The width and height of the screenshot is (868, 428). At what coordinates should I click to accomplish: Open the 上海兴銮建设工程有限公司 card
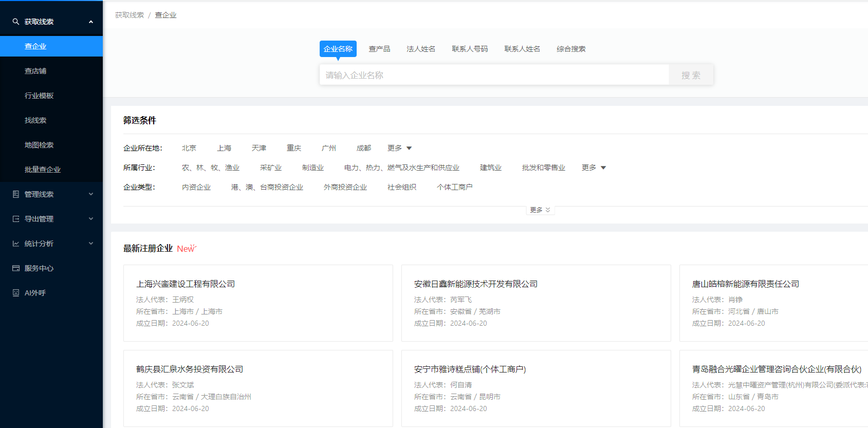pos(258,303)
